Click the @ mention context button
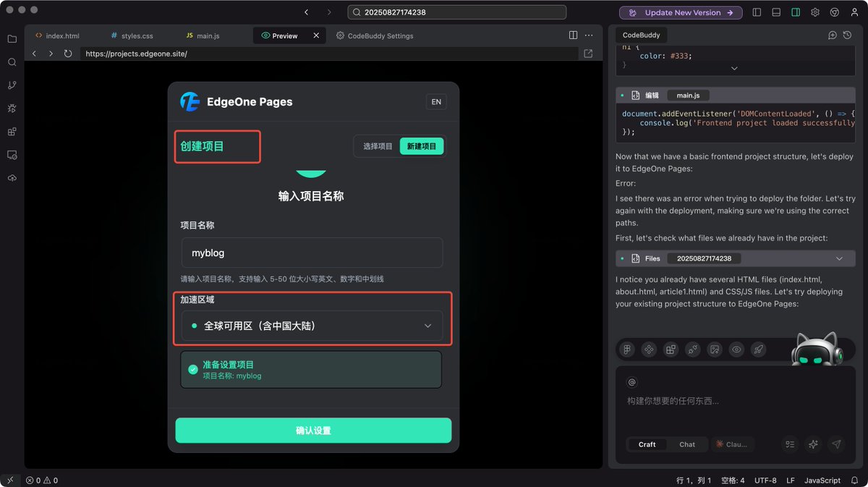 pyautogui.click(x=631, y=382)
